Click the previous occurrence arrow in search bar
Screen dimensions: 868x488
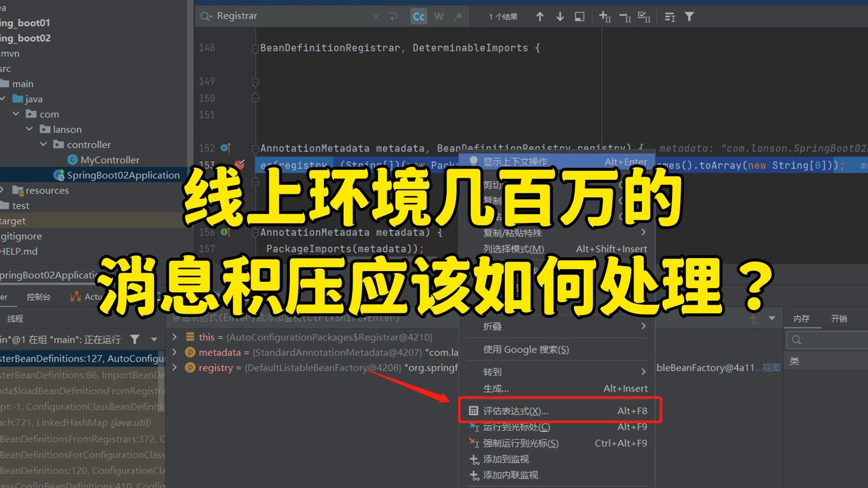tap(540, 16)
